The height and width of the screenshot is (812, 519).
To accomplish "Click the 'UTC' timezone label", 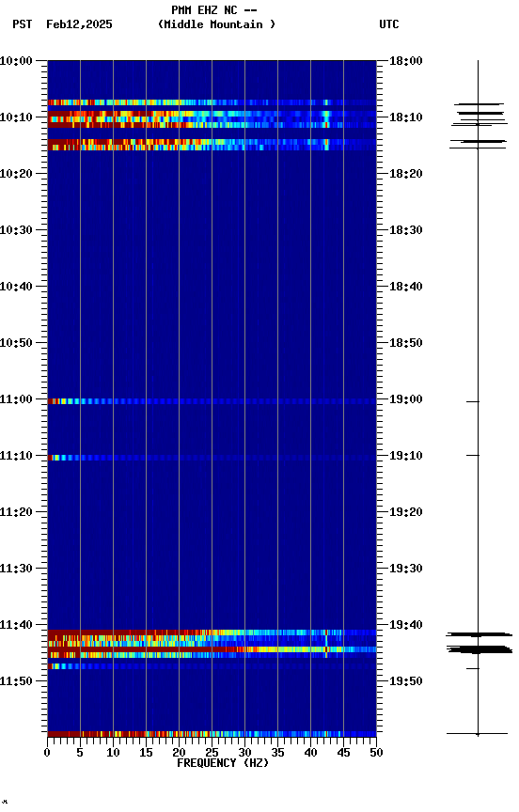I will tap(389, 24).
